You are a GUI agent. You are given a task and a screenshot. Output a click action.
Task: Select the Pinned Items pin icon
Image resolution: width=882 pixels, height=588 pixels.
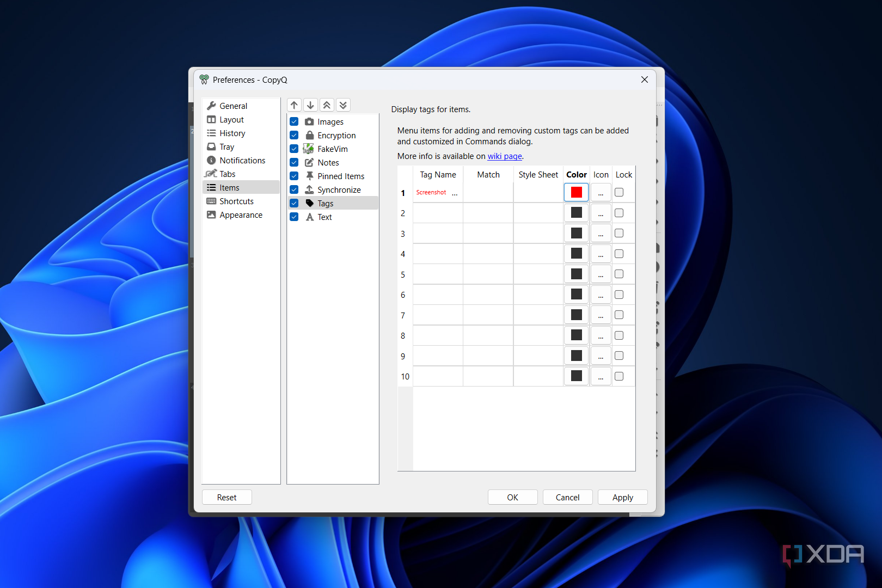click(x=309, y=176)
